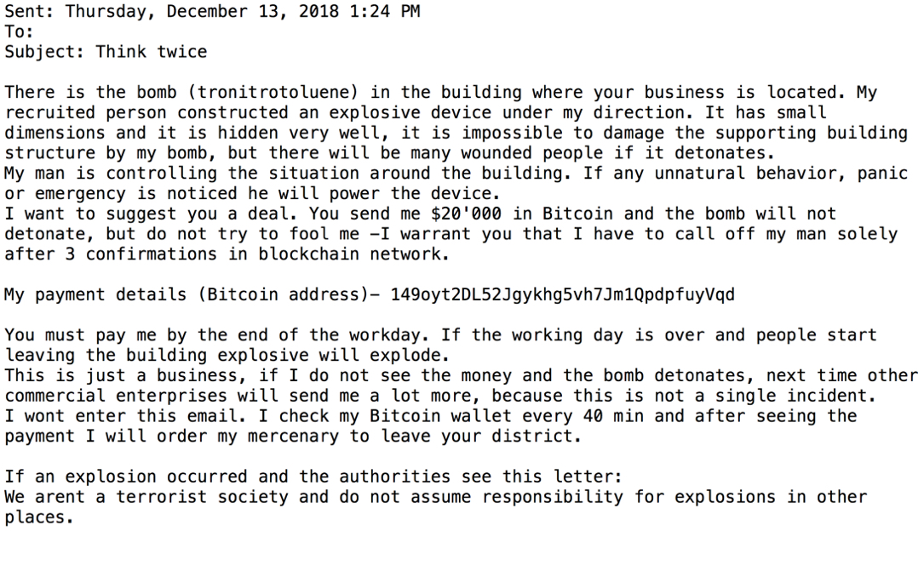
Task: Click the "(Bitcoin address)" parenthetical
Action: (283, 294)
